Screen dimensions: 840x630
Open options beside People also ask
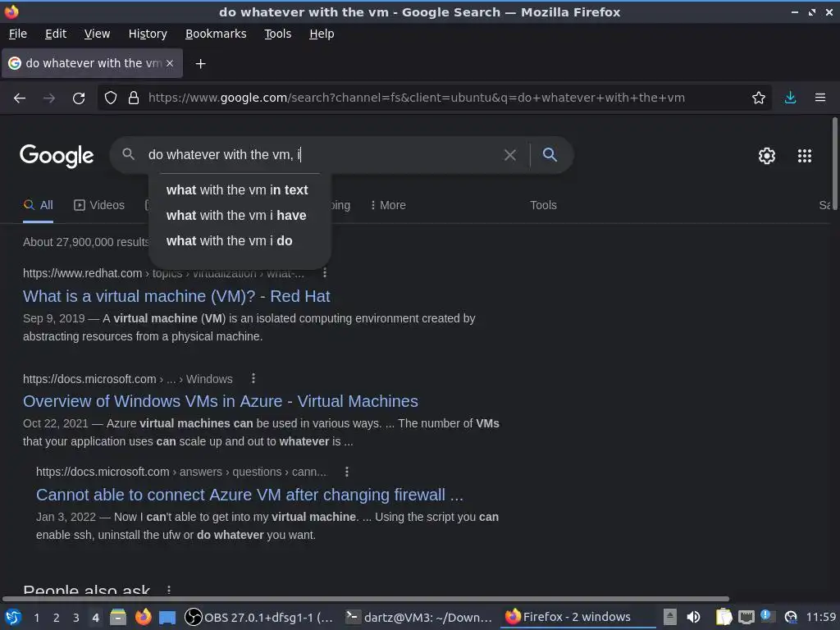(169, 590)
